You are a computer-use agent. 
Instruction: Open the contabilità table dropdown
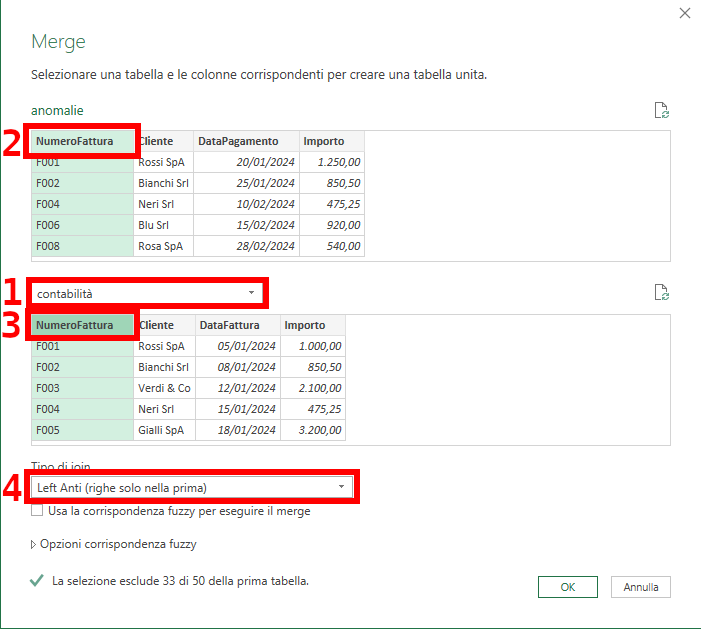147,293
